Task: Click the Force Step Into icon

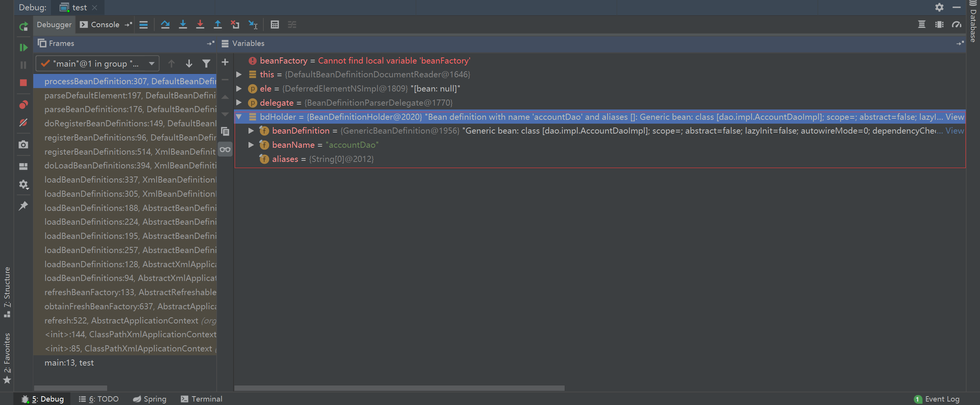Action: [200, 25]
